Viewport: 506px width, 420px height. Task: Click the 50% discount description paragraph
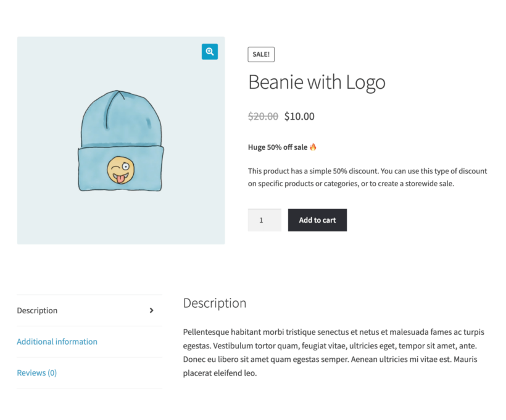[367, 177]
